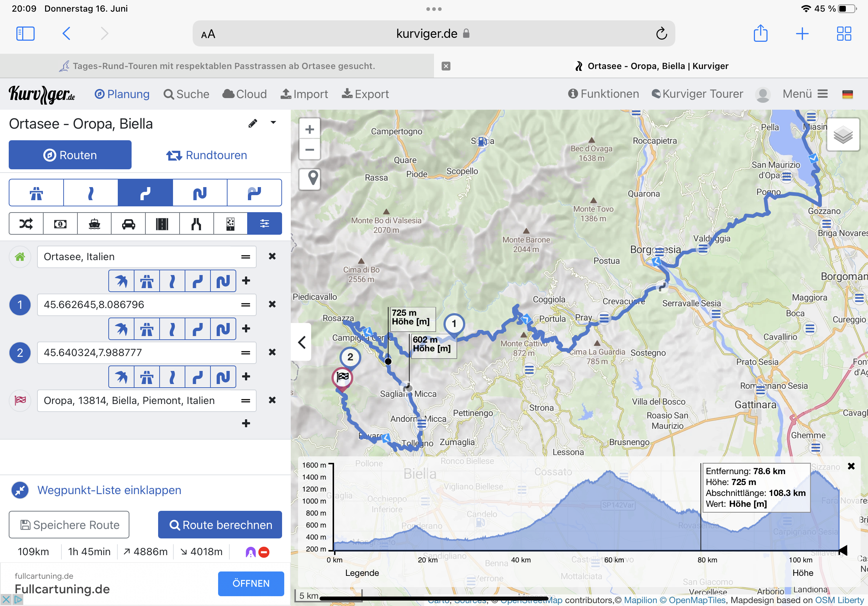Remove waypoint 45.662645,8.086796
The height and width of the screenshot is (606, 868).
coord(272,304)
